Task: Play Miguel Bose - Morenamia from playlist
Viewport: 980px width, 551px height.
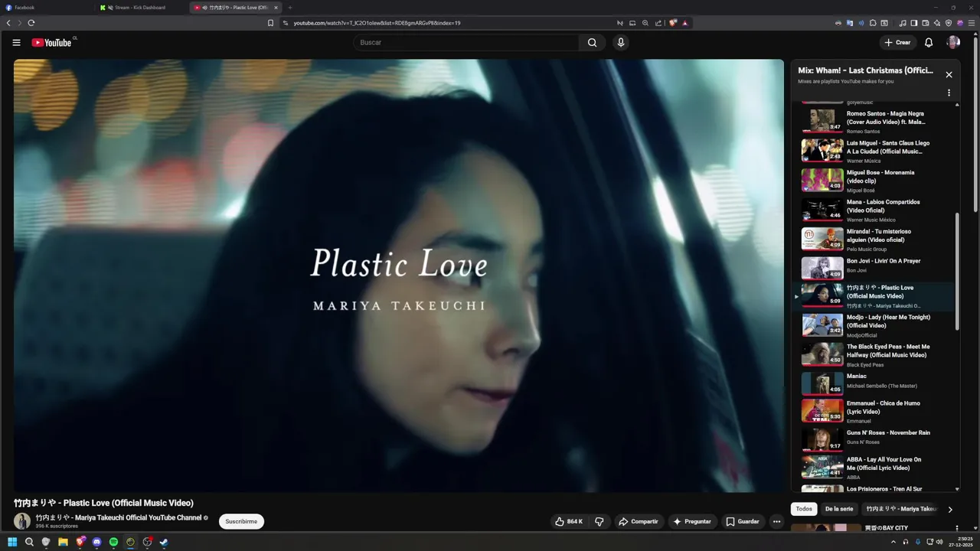Action: [x=873, y=181]
